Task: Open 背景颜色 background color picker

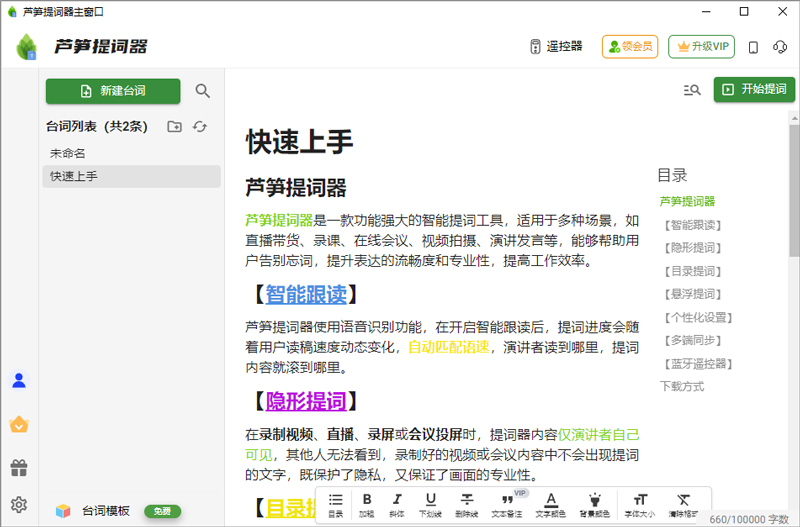Action: (x=594, y=505)
